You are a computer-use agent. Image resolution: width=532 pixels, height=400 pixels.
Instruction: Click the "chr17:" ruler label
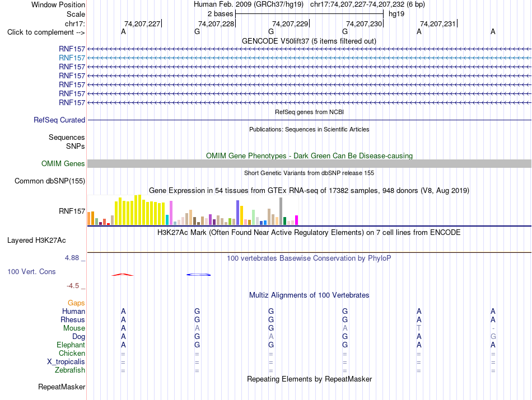(x=74, y=23)
